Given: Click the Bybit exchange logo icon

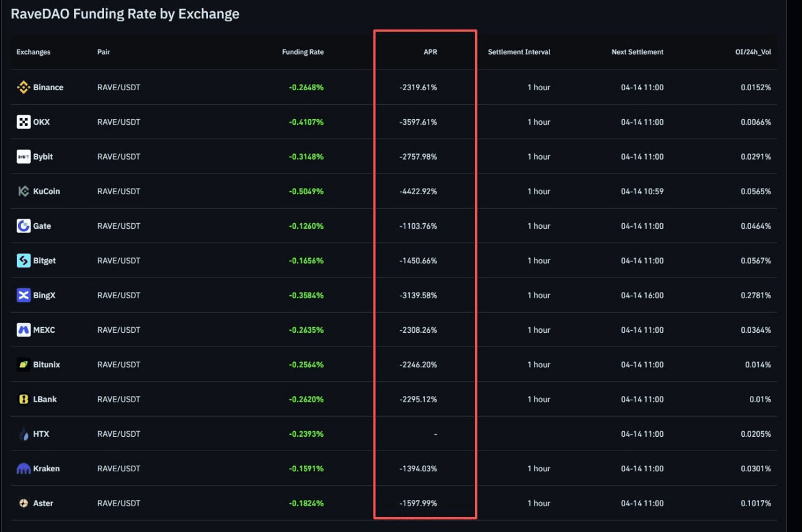Looking at the screenshot, I should (x=23, y=157).
